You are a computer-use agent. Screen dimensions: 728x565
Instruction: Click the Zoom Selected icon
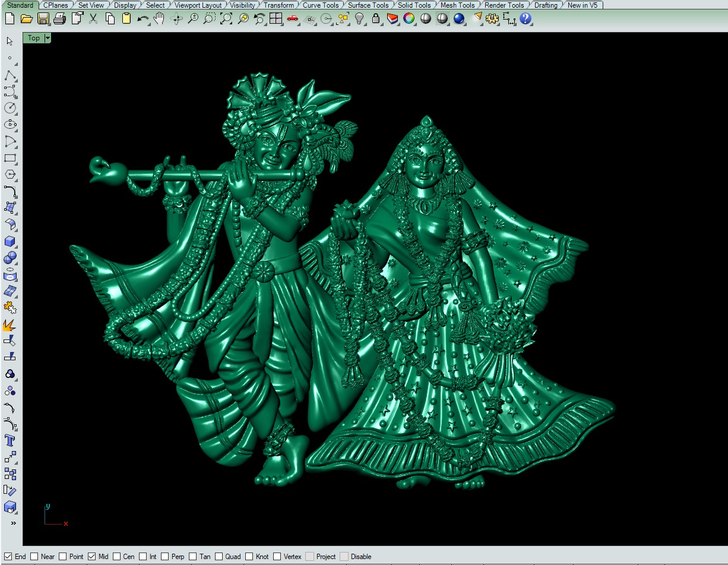[x=243, y=18]
